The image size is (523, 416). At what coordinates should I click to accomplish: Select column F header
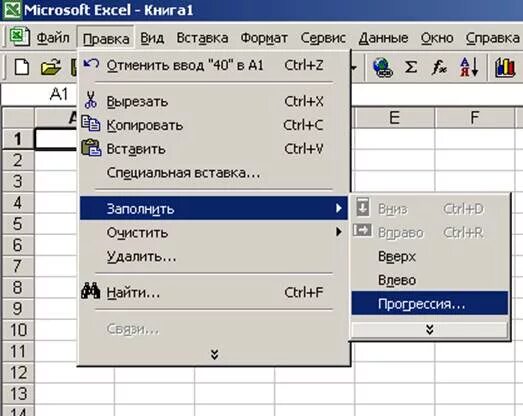click(475, 117)
